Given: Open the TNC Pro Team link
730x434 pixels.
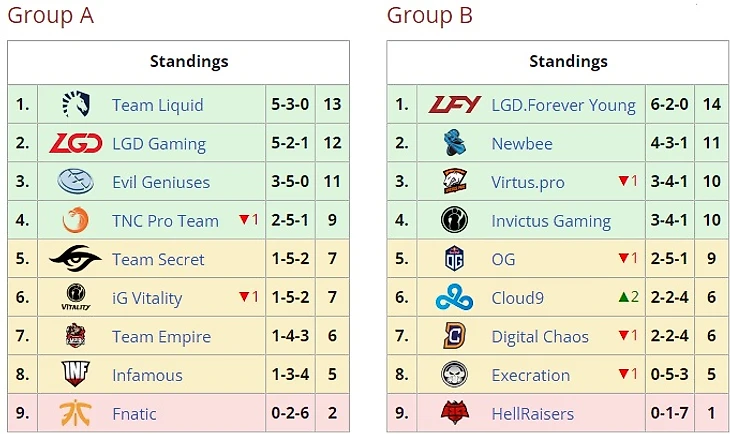Looking at the screenshot, I should point(165,221).
